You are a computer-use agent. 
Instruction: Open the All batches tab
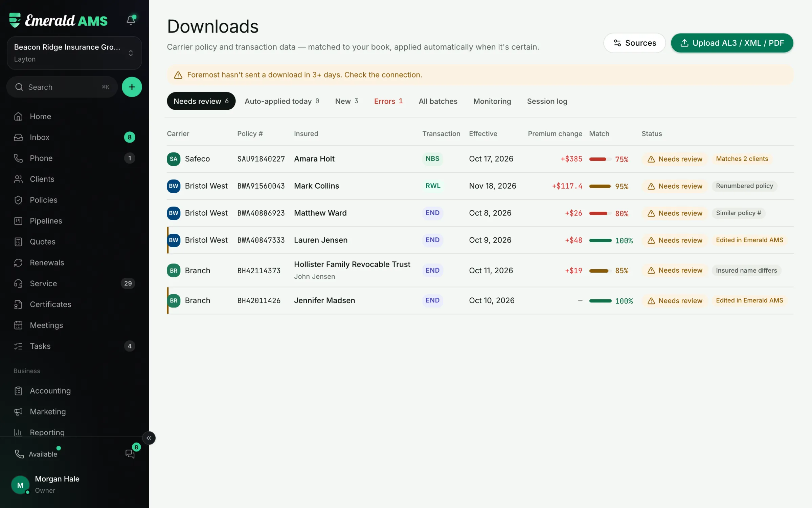(438, 101)
